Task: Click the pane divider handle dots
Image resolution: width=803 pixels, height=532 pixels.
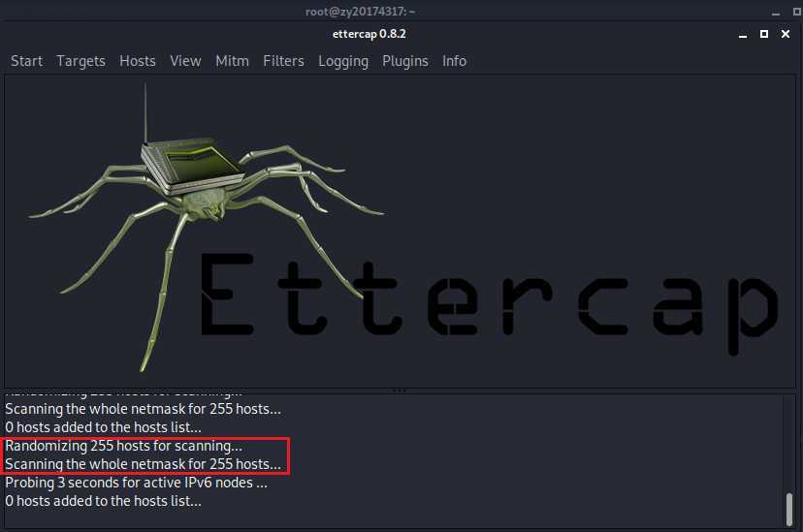Action: click(400, 391)
